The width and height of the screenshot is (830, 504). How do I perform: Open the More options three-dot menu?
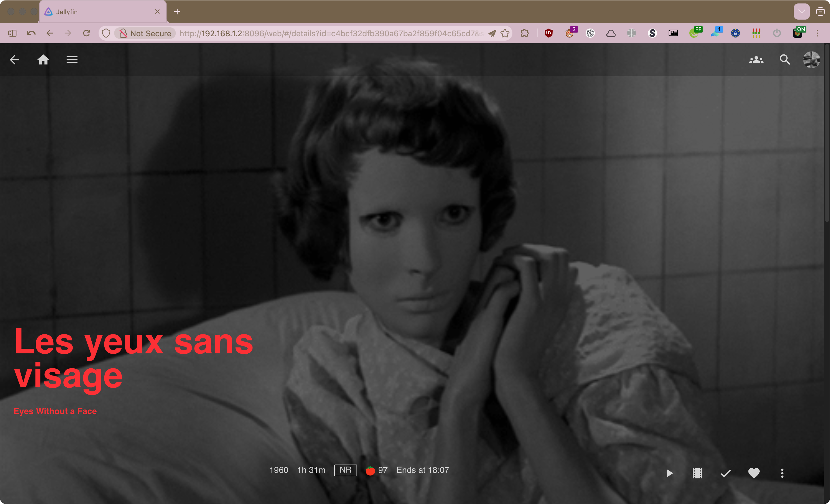[x=782, y=473]
